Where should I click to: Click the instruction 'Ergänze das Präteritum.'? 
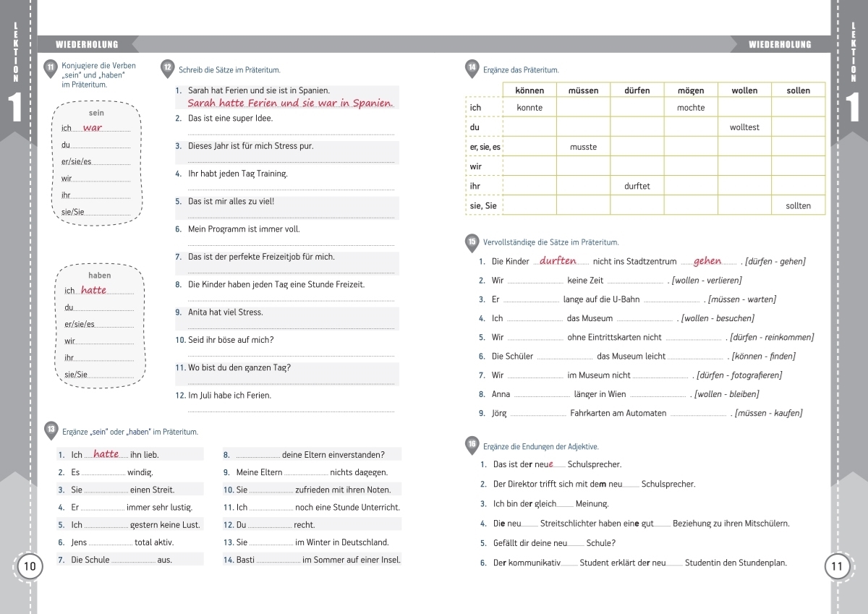coord(521,70)
